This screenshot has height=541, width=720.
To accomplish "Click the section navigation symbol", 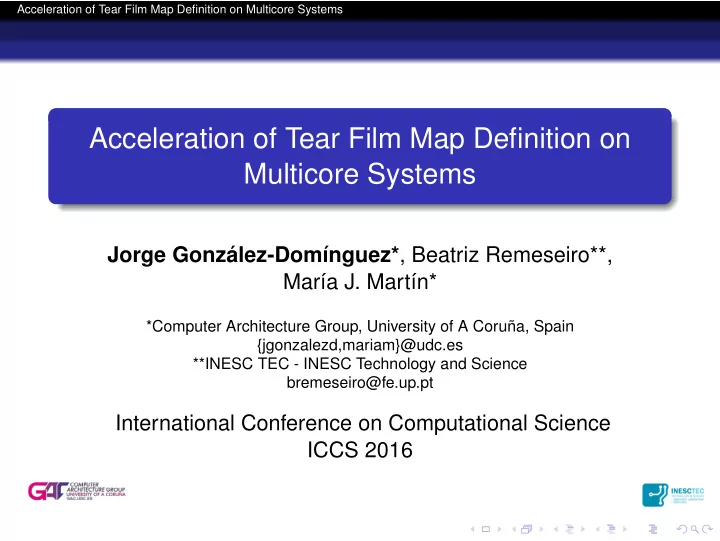I will (611, 529).
